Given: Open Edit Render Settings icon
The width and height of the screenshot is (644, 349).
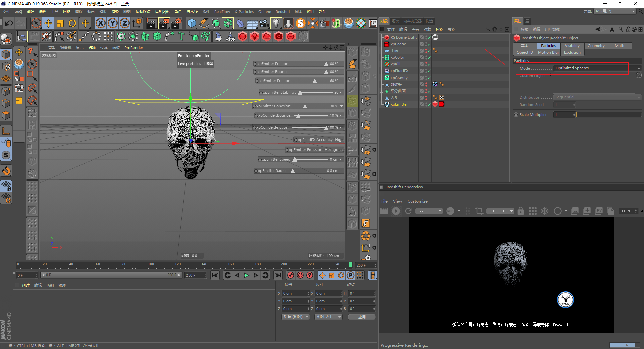Looking at the screenshot, I should tap(176, 23).
